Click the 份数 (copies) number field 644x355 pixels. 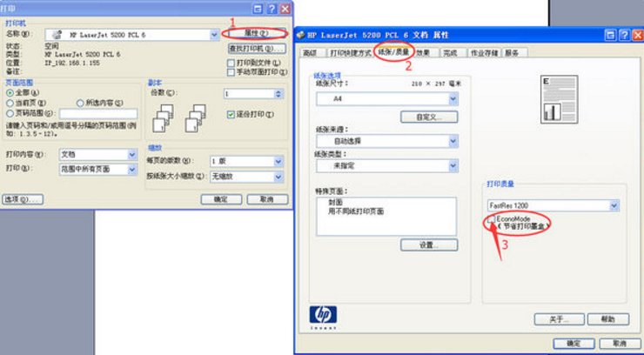249,94
